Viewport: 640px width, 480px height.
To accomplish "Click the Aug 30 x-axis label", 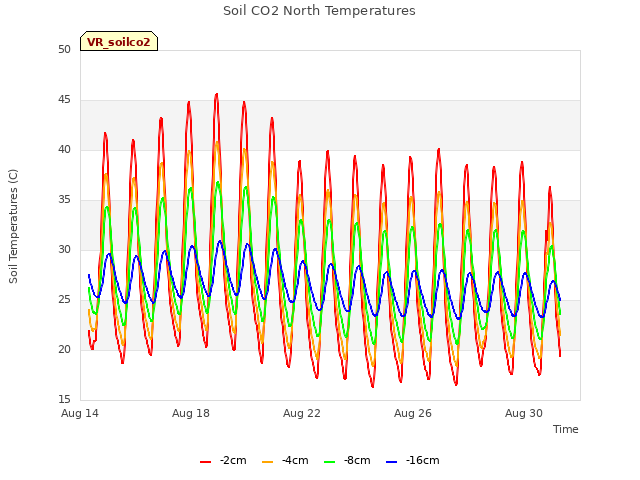I will click(x=524, y=413).
